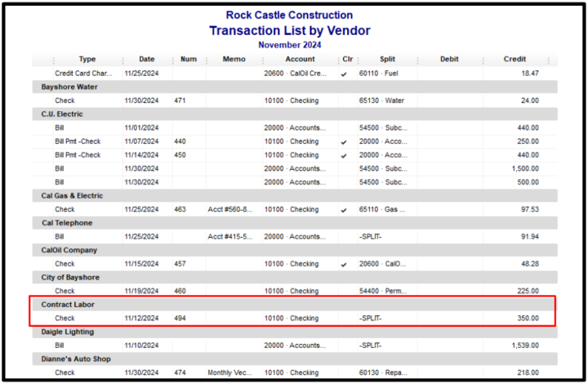Click the Memo column header

tap(234, 60)
